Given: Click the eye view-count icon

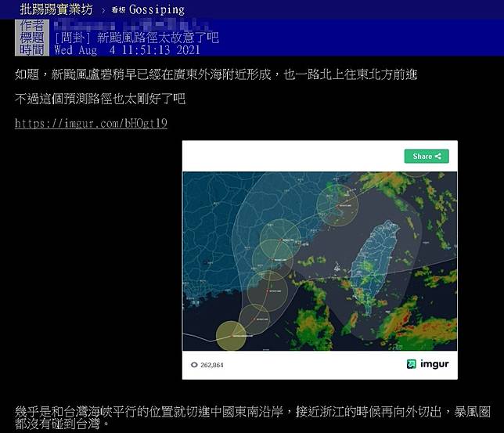Looking at the screenshot, I should click(x=194, y=365).
